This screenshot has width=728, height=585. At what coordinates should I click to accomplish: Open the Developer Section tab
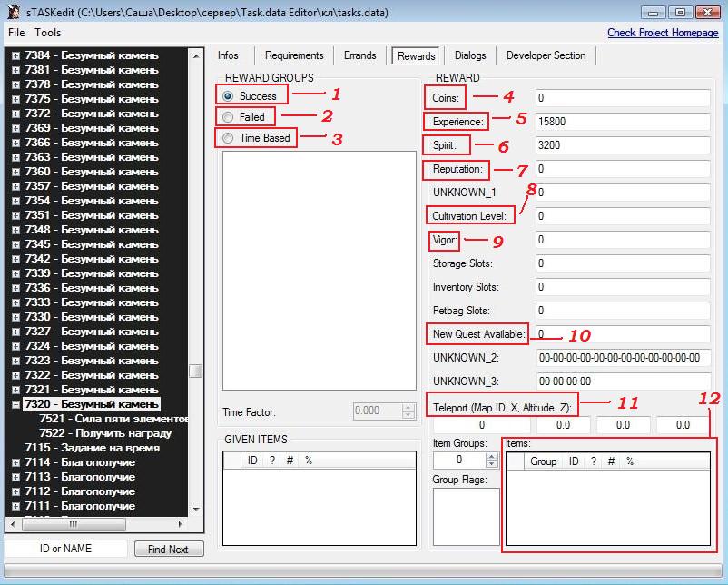pyautogui.click(x=546, y=55)
